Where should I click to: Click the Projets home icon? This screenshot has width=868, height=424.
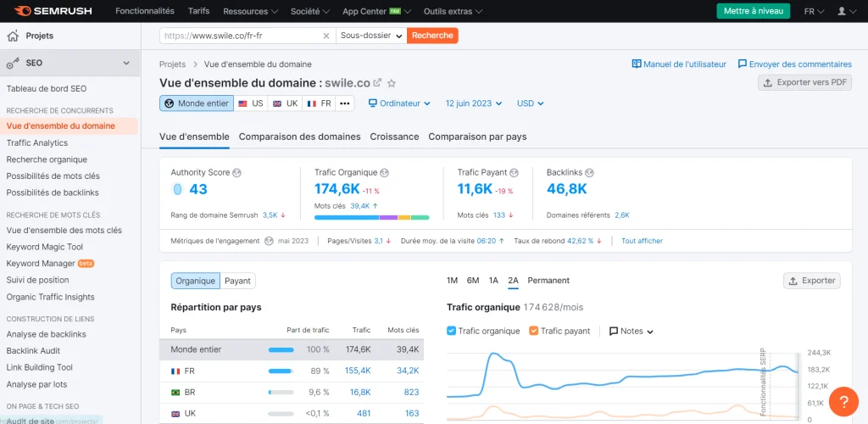coord(13,36)
